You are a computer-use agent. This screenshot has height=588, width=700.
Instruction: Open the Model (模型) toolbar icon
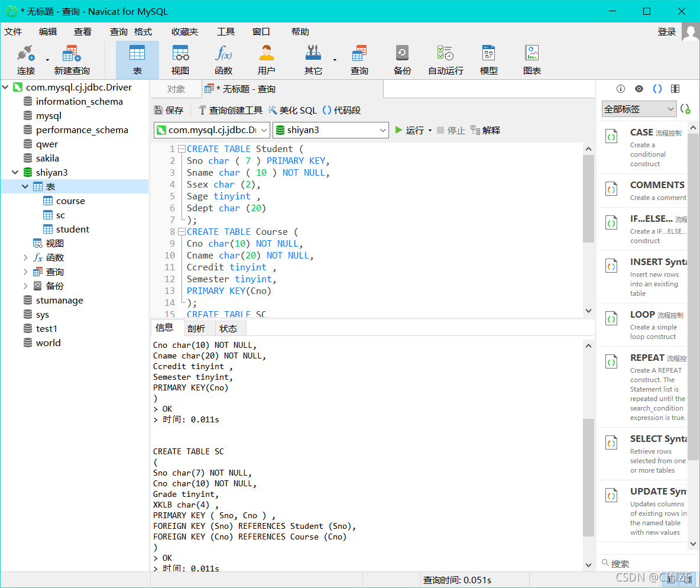point(489,59)
